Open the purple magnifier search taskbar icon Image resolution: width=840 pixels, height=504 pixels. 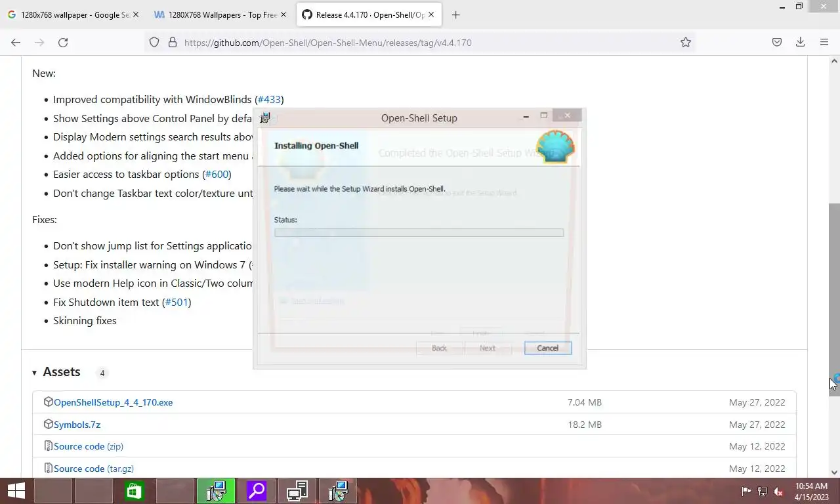tap(257, 491)
